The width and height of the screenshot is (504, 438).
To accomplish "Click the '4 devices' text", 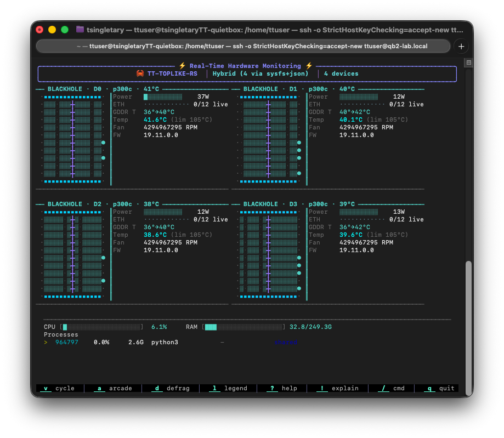I will pyautogui.click(x=341, y=73).
